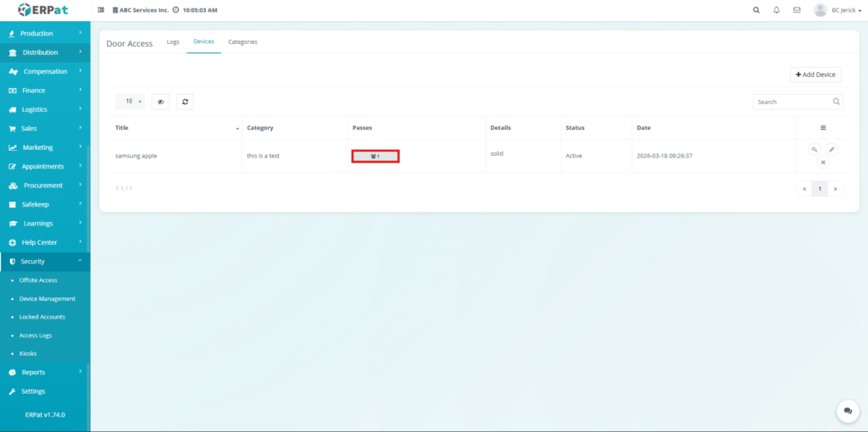Click the search magnifier in top bar
The width and height of the screenshot is (868, 432).
click(756, 10)
